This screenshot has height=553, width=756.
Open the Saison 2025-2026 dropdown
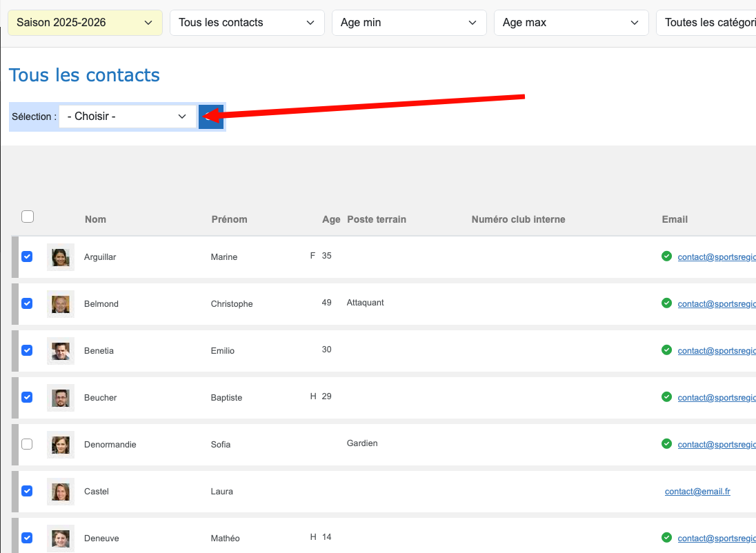click(85, 23)
